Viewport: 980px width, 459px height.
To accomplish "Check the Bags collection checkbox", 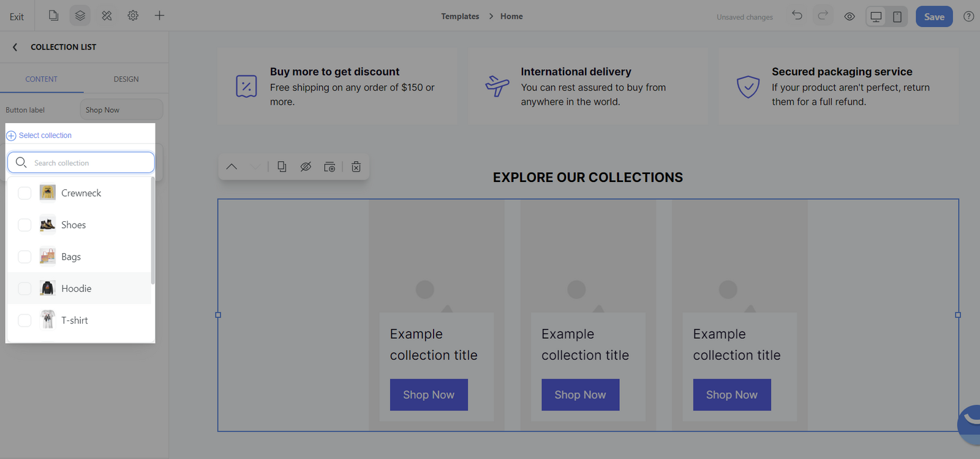I will click(24, 257).
